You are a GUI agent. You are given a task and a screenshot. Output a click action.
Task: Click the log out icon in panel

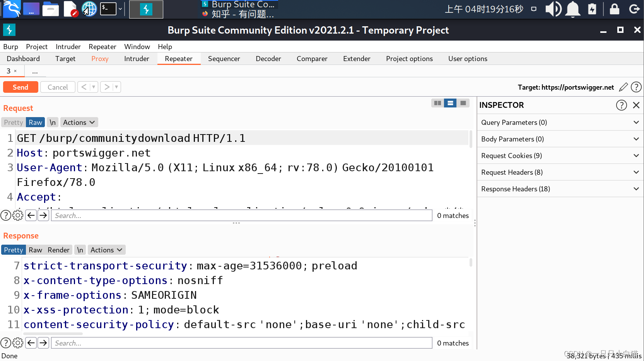coord(634,9)
